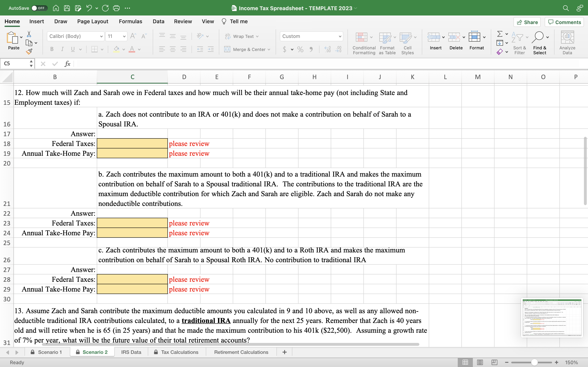Switch to the Formulas ribbon tab
This screenshot has height=367, width=588.
tap(130, 21)
